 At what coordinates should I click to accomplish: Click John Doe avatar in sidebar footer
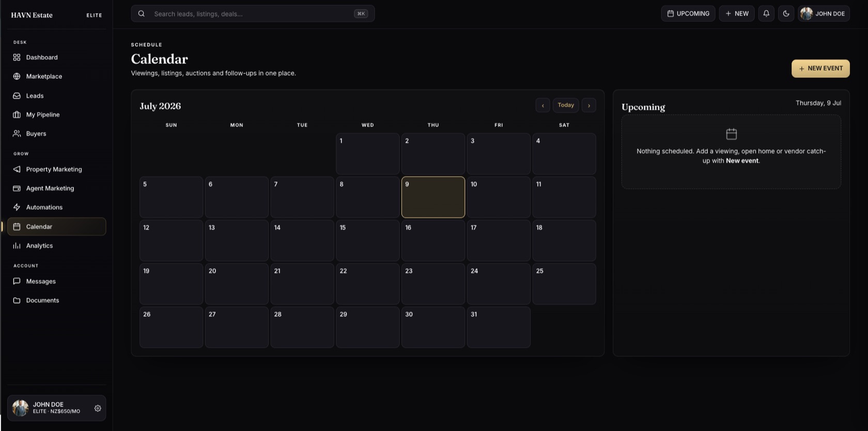coord(20,408)
